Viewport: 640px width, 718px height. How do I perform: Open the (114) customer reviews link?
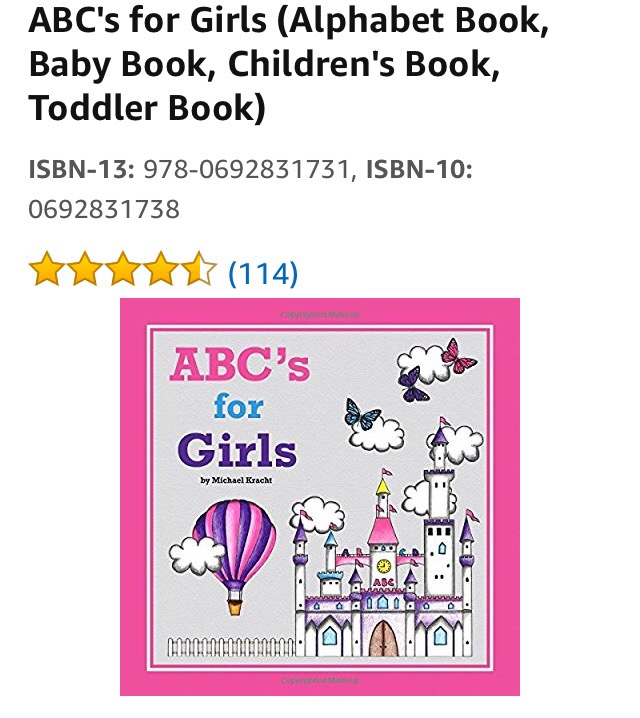263,273
